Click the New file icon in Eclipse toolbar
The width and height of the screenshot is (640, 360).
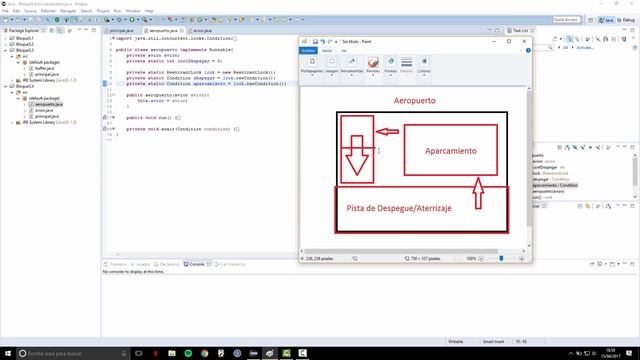5,20
